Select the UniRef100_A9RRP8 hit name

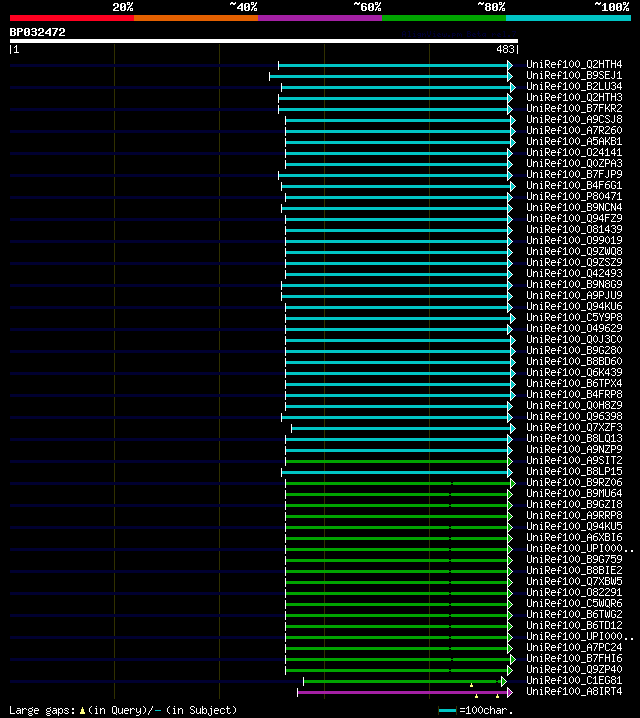click(574, 515)
